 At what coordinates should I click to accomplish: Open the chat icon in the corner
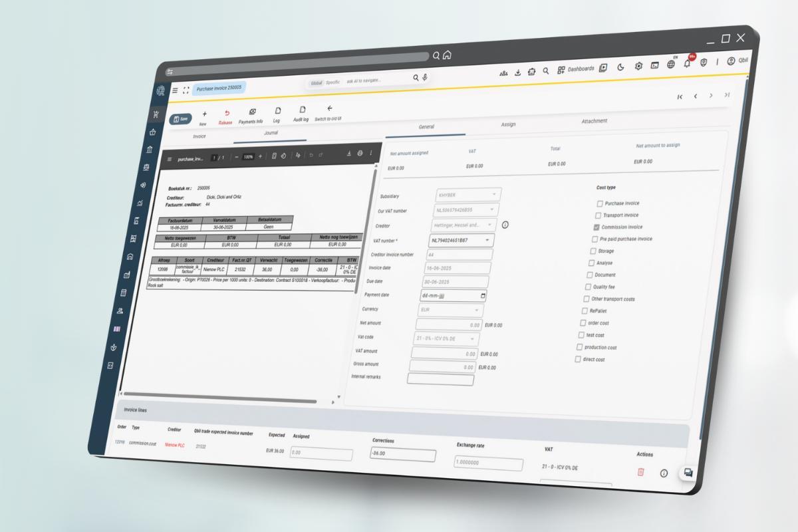click(x=688, y=473)
